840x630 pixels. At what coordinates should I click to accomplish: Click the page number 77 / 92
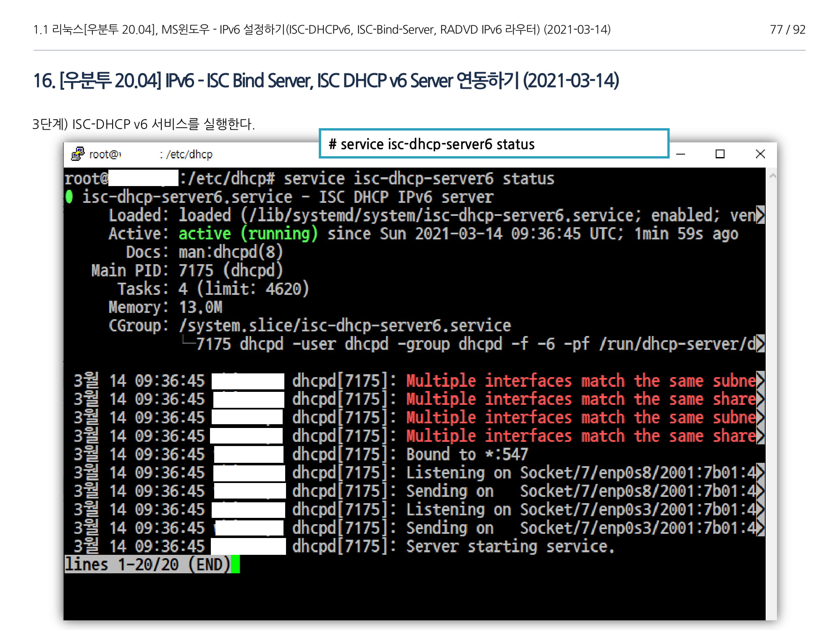pos(787,29)
